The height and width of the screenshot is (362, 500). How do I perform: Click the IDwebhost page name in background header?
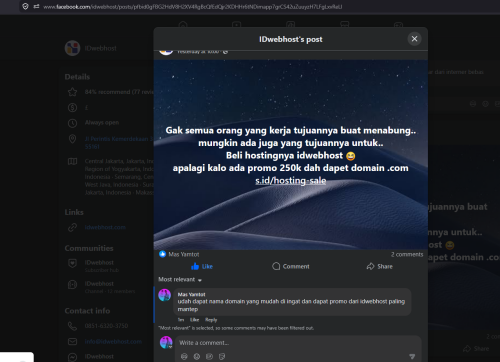(101, 48)
